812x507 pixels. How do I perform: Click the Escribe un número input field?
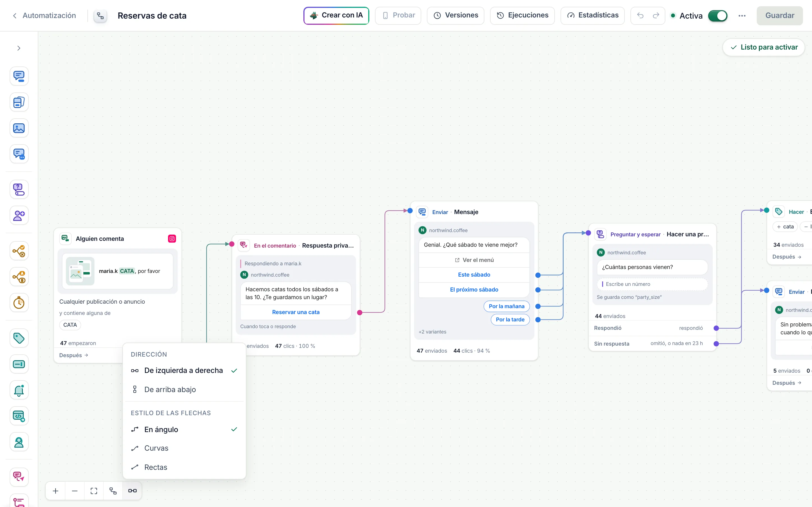point(652,284)
